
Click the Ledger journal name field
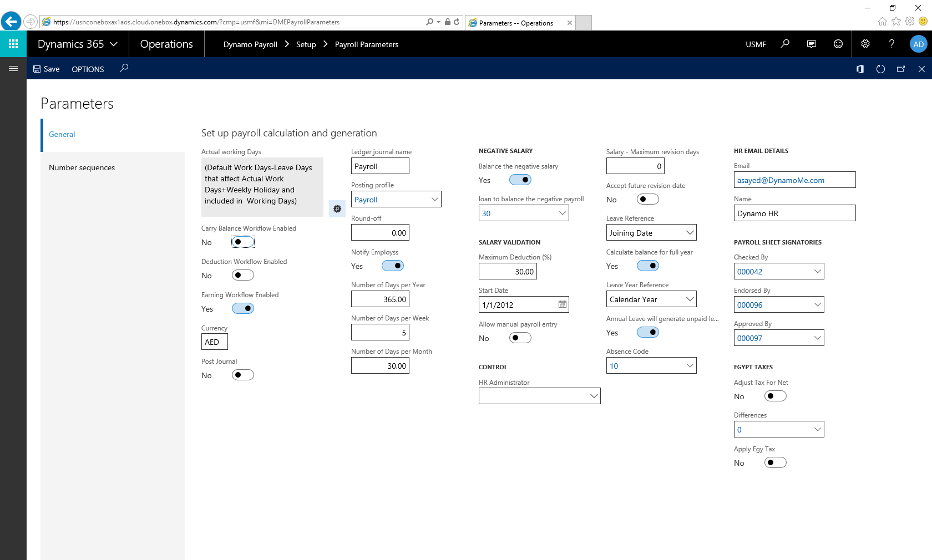pyautogui.click(x=380, y=166)
